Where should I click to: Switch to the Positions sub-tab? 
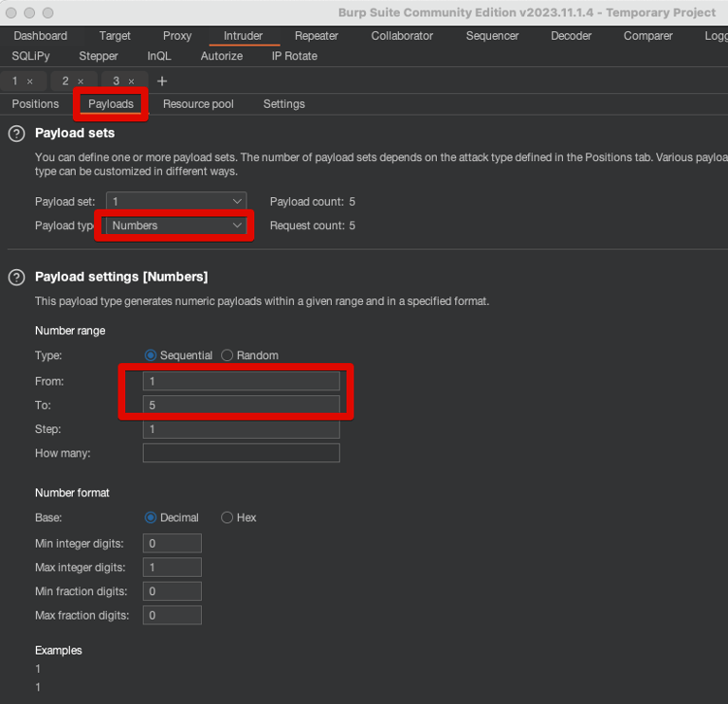35,104
